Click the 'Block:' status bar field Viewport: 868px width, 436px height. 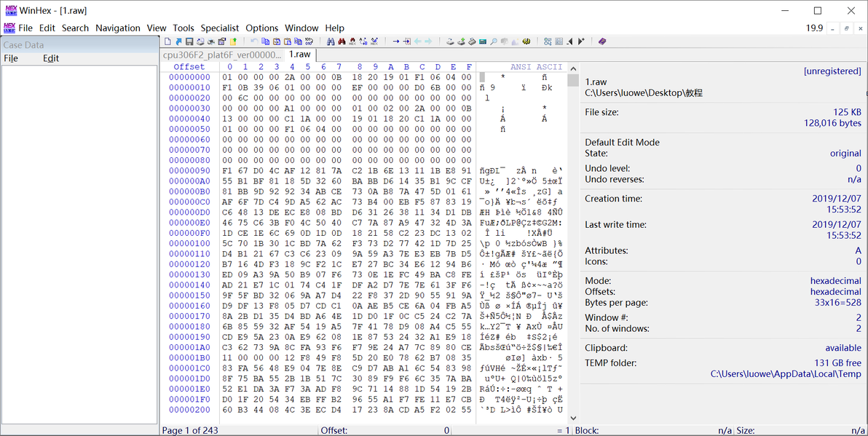[x=587, y=430]
